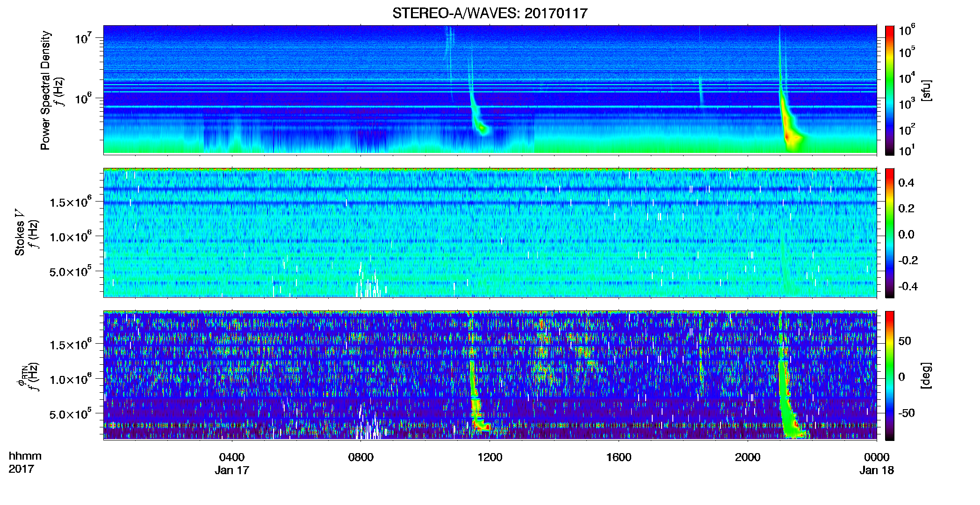Click the Jan 18 date label
Viewport: 980px width, 505px height.
point(877,470)
